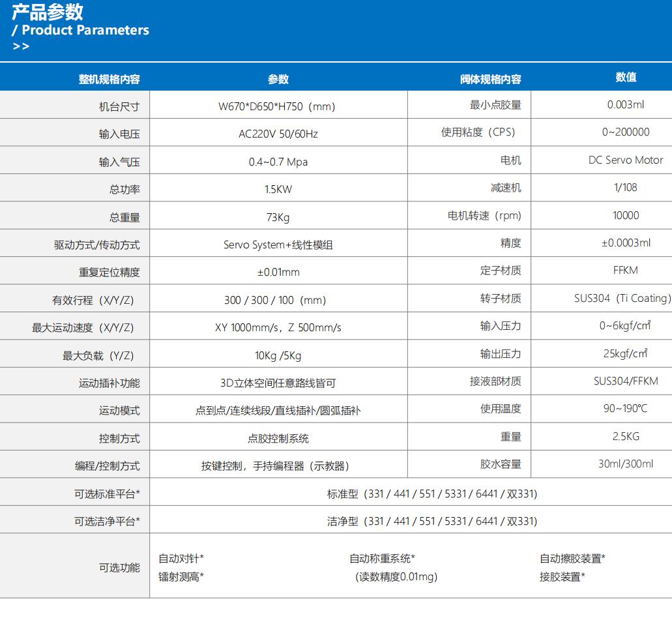Click the 使用粘度 (CPS) label
Image resolution: width=672 pixels, height=620 pixels.
(478, 132)
